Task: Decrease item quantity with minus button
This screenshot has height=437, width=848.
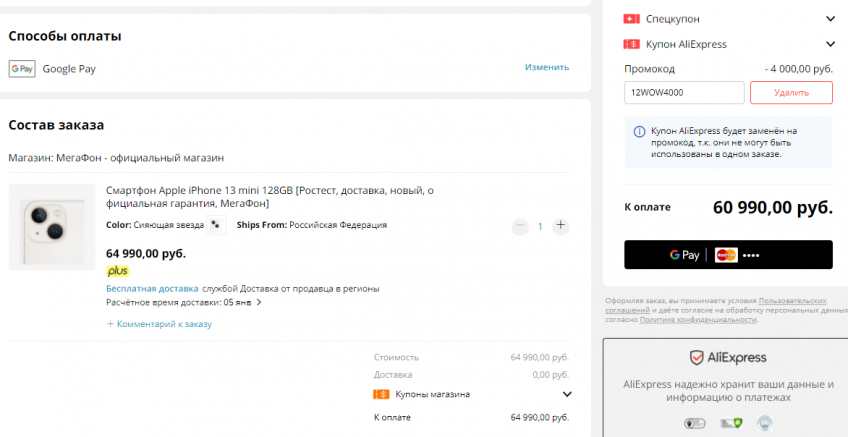Action: 520,226
